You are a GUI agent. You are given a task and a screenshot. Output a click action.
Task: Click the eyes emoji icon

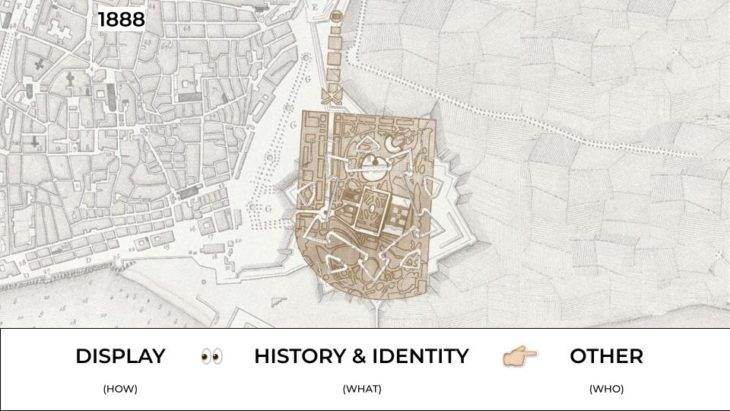coord(212,357)
